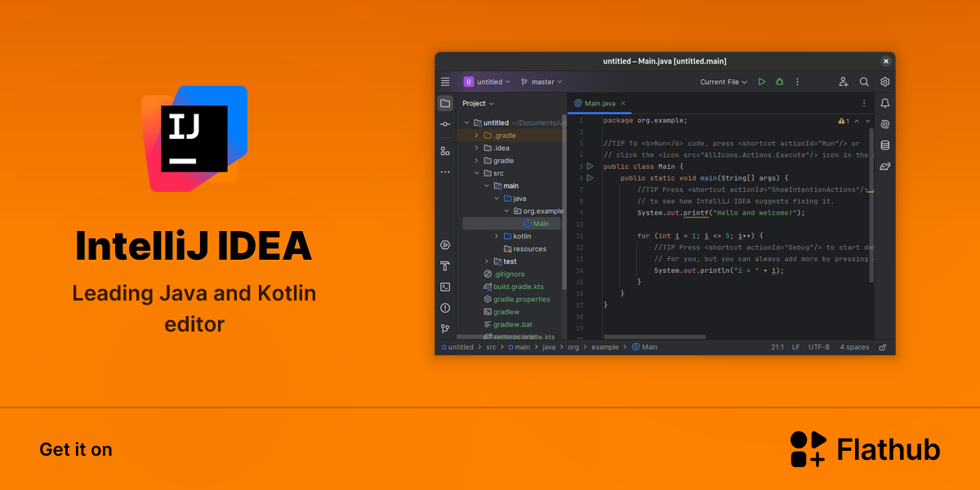Collapse the untitled root project node
The width and height of the screenshot is (980, 490).
pos(467,122)
